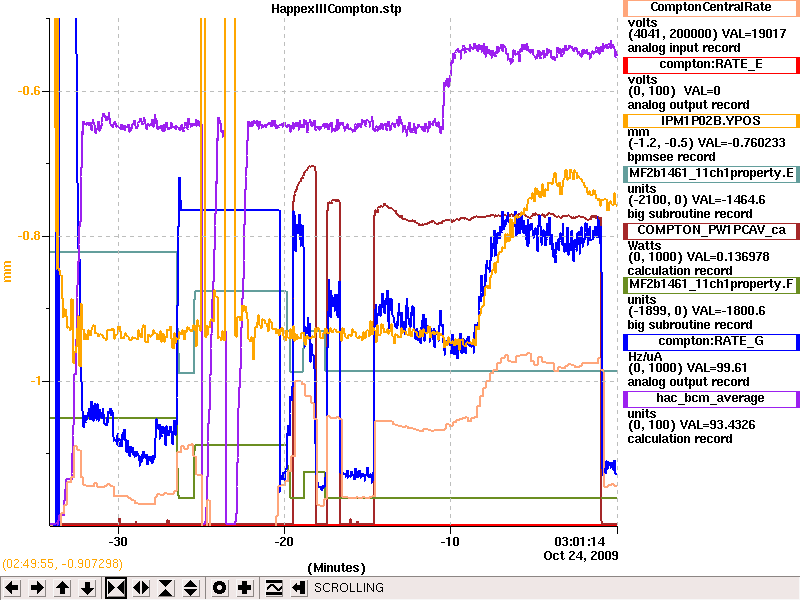
Task: Click the vertical zoom-in hourglass icon
Action: click(166, 588)
